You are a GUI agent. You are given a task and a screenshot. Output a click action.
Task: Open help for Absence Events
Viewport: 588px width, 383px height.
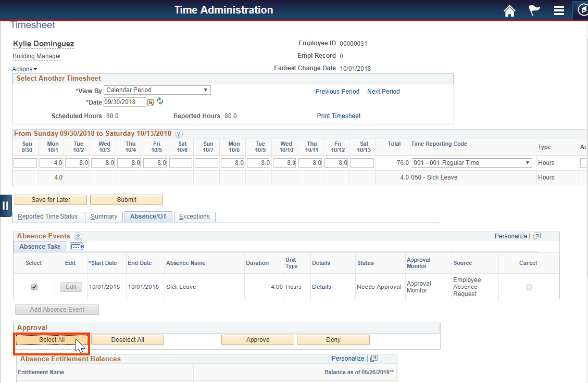78,236
